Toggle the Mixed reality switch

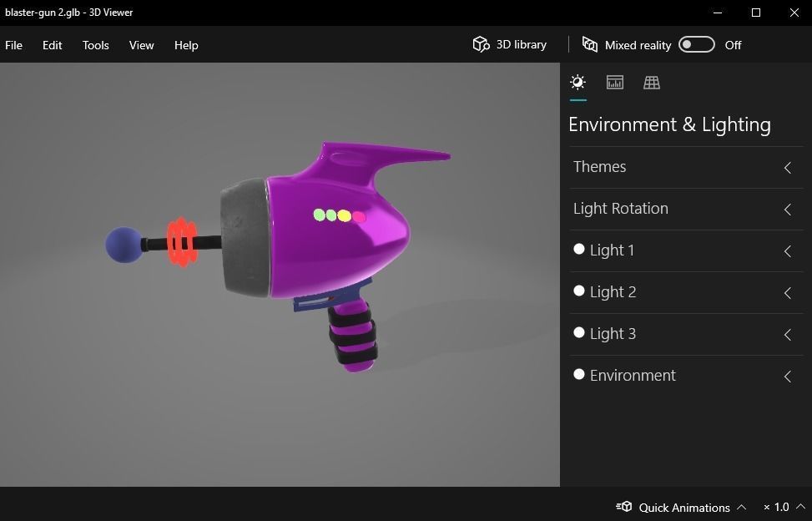pyautogui.click(x=697, y=44)
